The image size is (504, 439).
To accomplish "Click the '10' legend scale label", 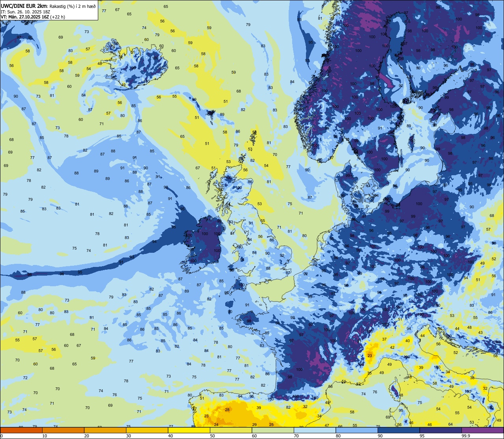I will point(44,436).
